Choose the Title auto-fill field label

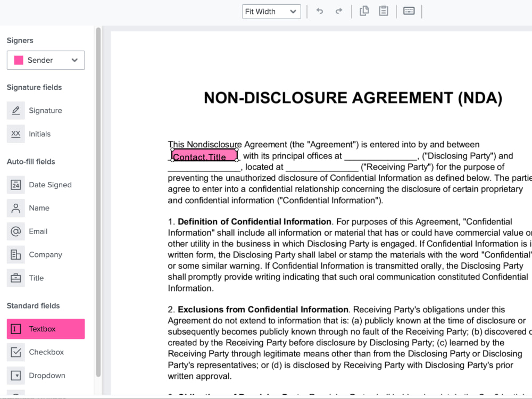[36, 278]
